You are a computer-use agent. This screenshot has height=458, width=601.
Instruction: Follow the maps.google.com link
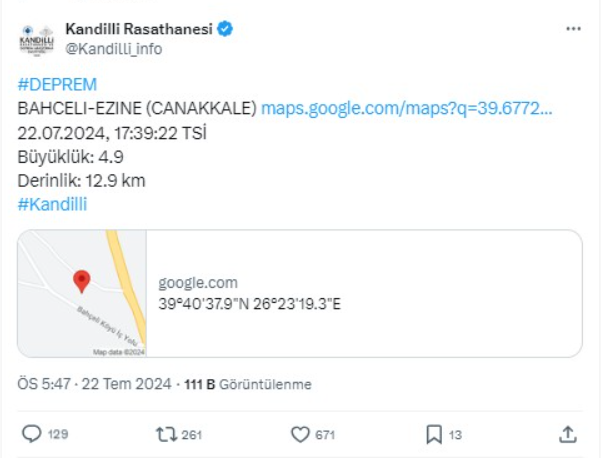pyautogui.click(x=406, y=108)
